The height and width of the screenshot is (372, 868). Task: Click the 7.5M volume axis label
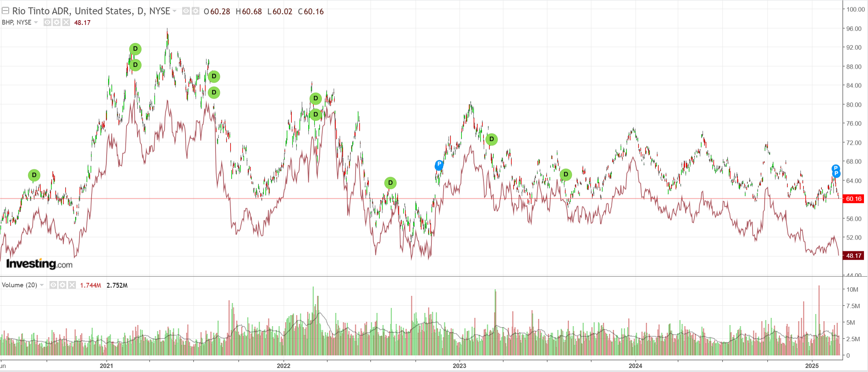(853, 306)
